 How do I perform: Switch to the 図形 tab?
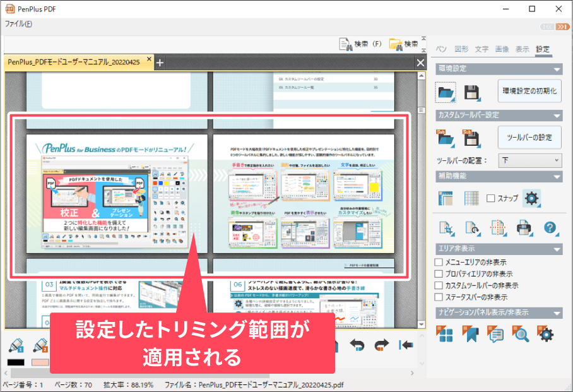pyautogui.click(x=461, y=49)
